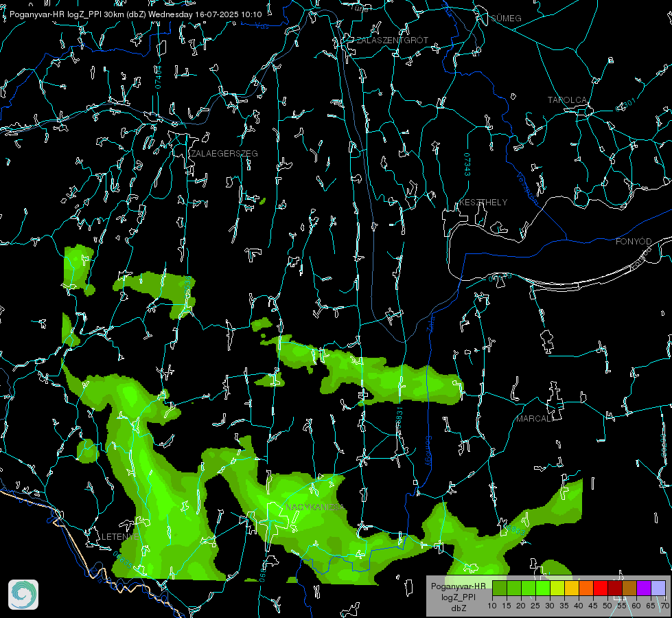Select the 15-20 dBZ green legend swatch

(x=514, y=588)
